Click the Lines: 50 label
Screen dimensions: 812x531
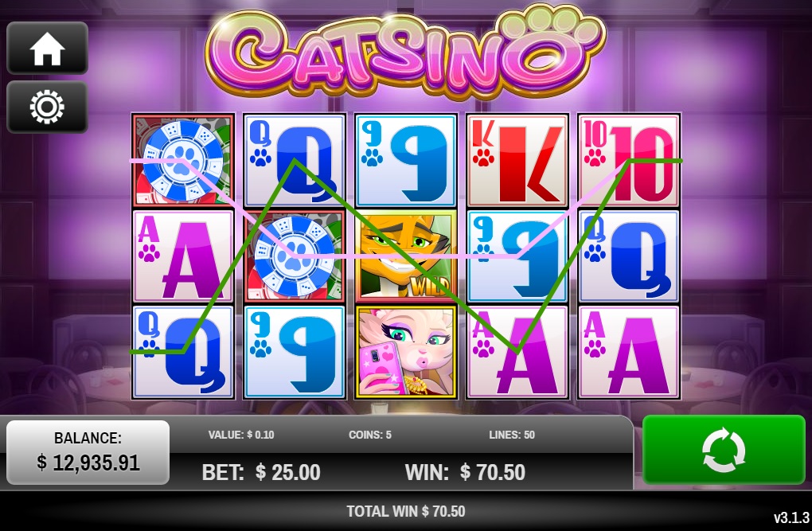tap(512, 435)
